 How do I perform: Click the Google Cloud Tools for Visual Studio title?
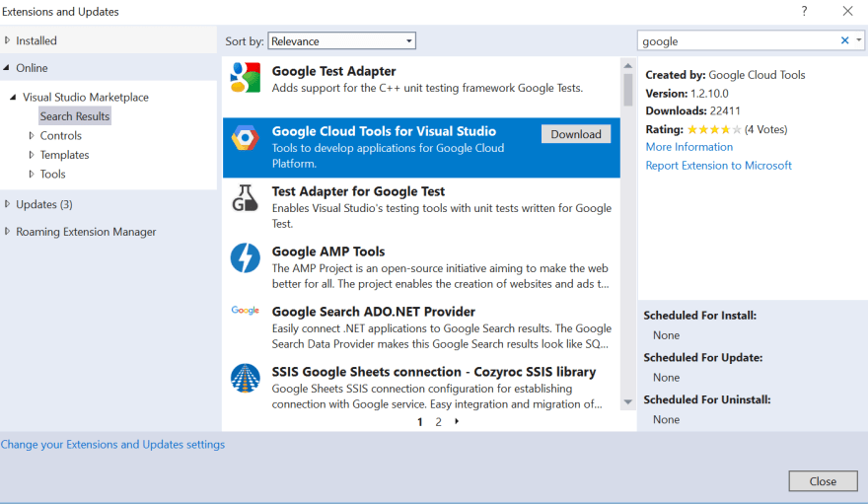pyautogui.click(x=384, y=131)
